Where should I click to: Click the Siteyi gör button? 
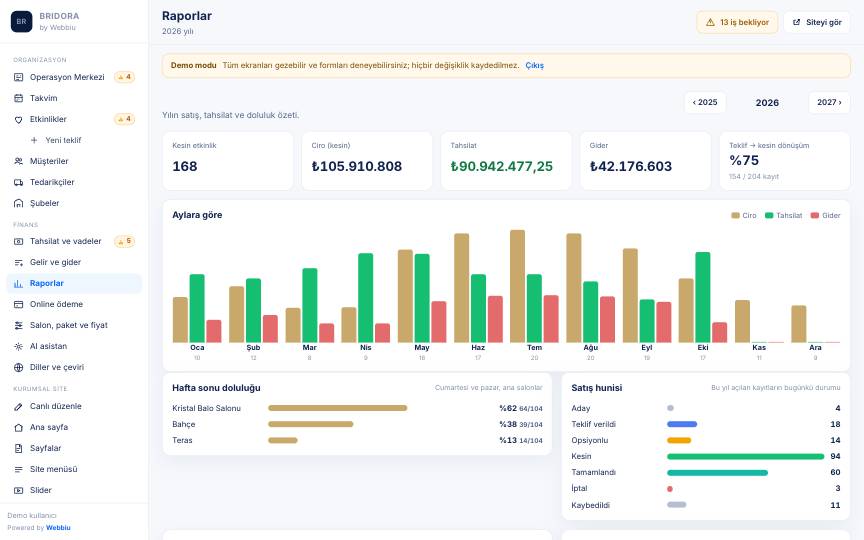pos(817,22)
